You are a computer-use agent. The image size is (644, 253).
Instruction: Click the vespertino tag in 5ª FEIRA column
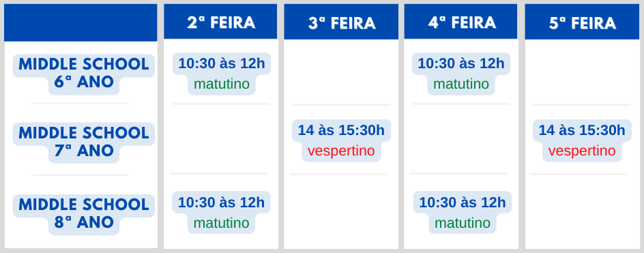[x=582, y=151]
